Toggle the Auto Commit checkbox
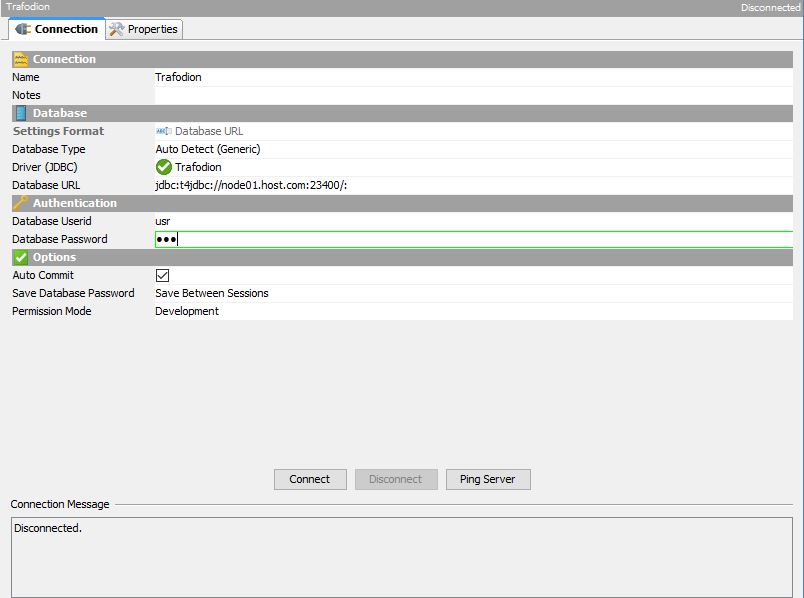This screenshot has height=598, width=804. coord(163,275)
